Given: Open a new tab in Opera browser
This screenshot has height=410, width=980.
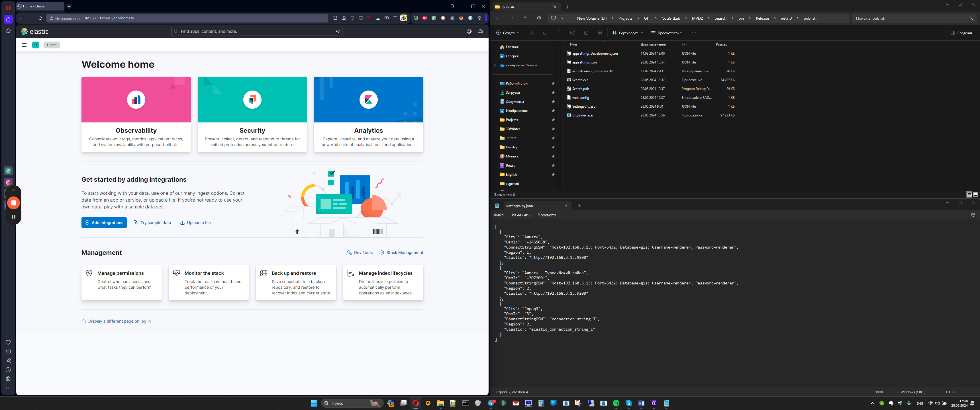Looking at the screenshot, I should [69, 6].
